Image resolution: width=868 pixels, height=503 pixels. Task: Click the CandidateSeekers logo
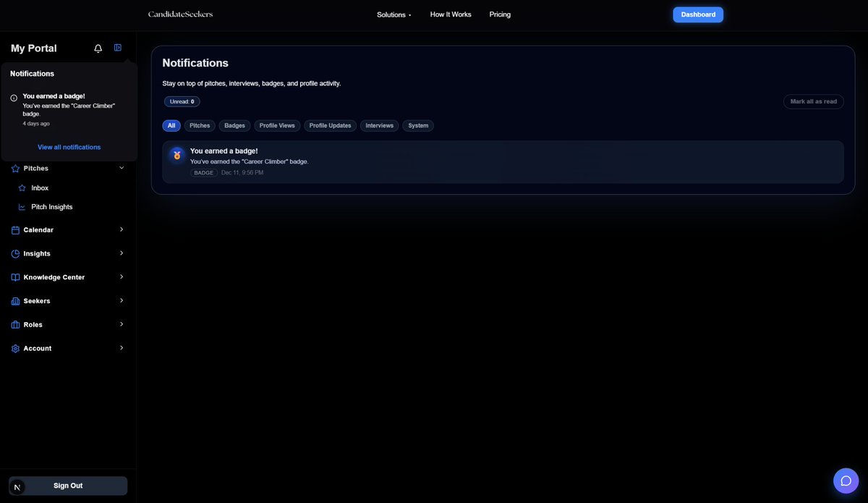click(181, 14)
